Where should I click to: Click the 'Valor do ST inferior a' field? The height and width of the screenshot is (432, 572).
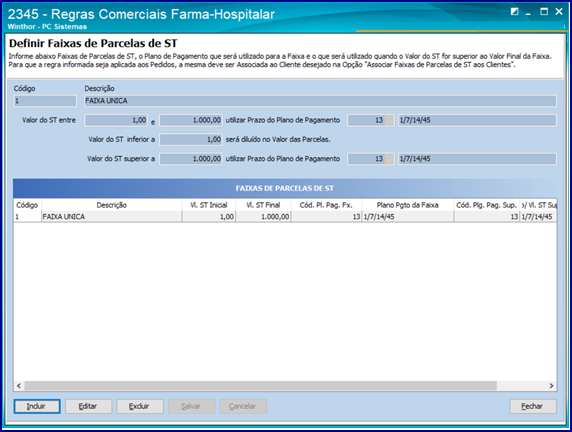tap(191, 139)
